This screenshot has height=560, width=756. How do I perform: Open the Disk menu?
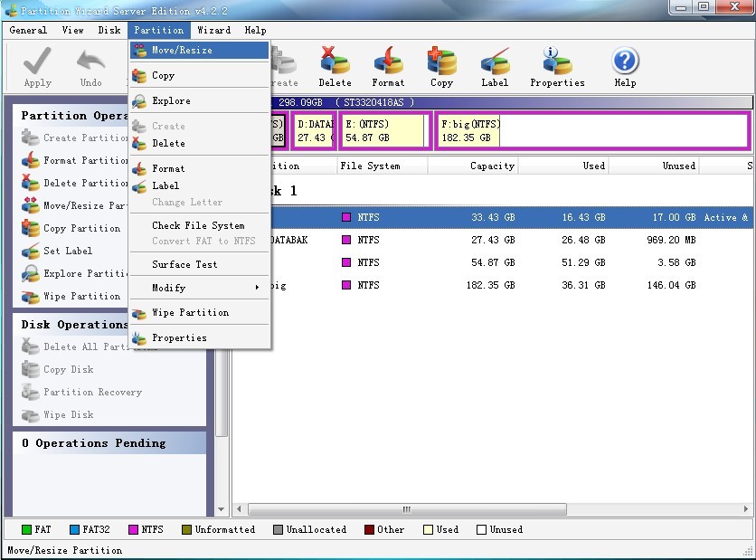click(109, 30)
